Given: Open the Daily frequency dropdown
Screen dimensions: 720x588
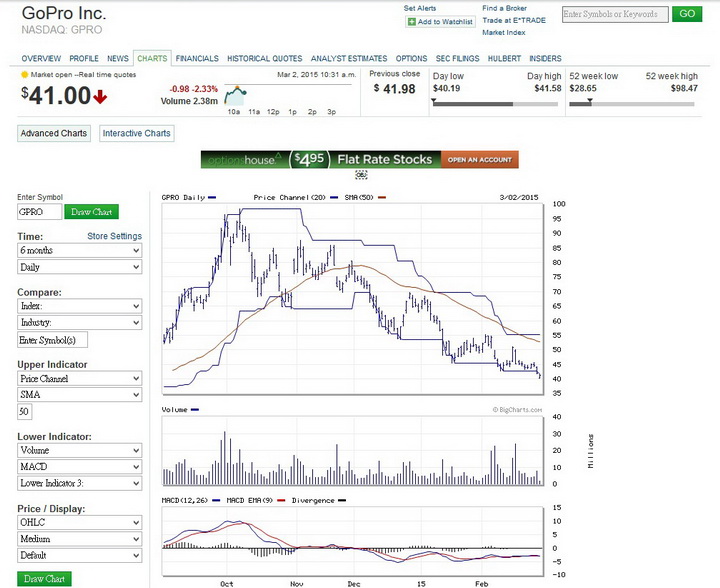Looking at the screenshot, I should click(x=79, y=268).
